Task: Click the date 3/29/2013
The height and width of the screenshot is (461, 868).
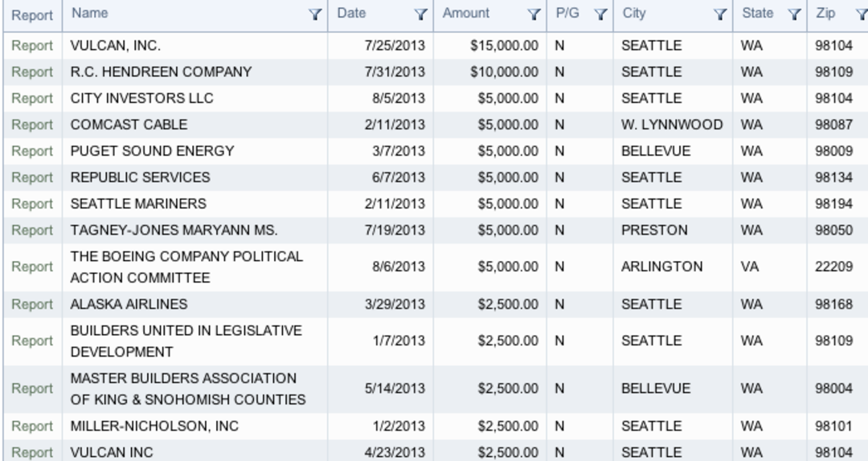Action: [x=395, y=304]
